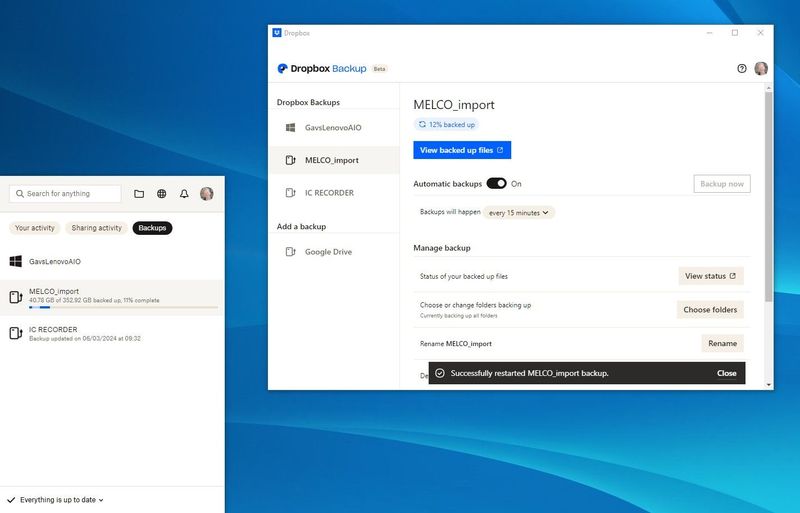Close the success notification banner
Screen dimensions: 800x513
(727, 373)
